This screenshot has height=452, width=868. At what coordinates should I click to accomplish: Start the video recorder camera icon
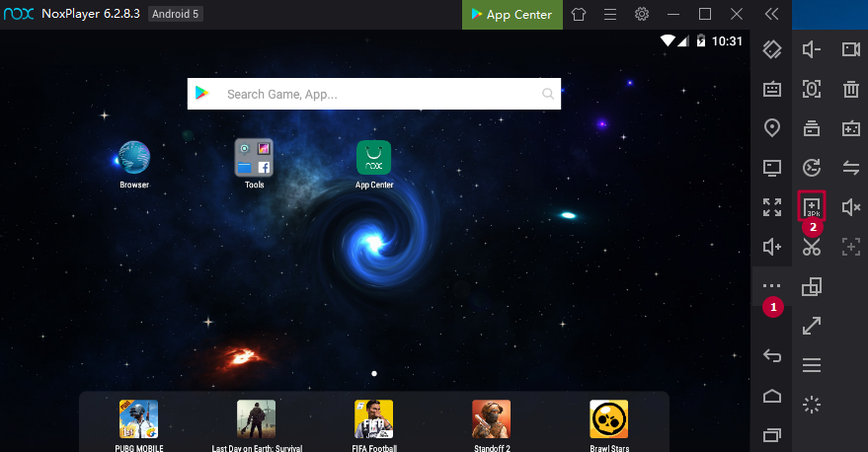pos(851,49)
